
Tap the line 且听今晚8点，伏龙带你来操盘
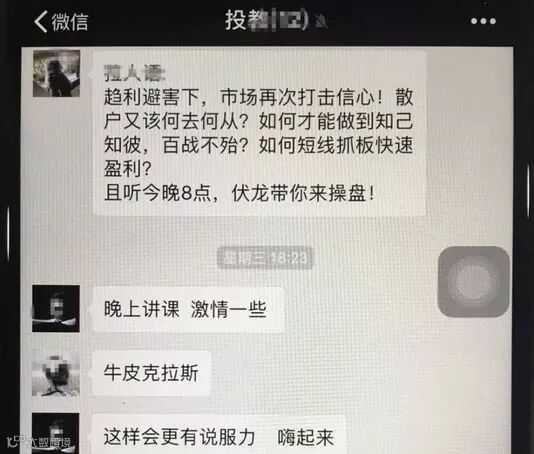pyautogui.click(x=239, y=193)
